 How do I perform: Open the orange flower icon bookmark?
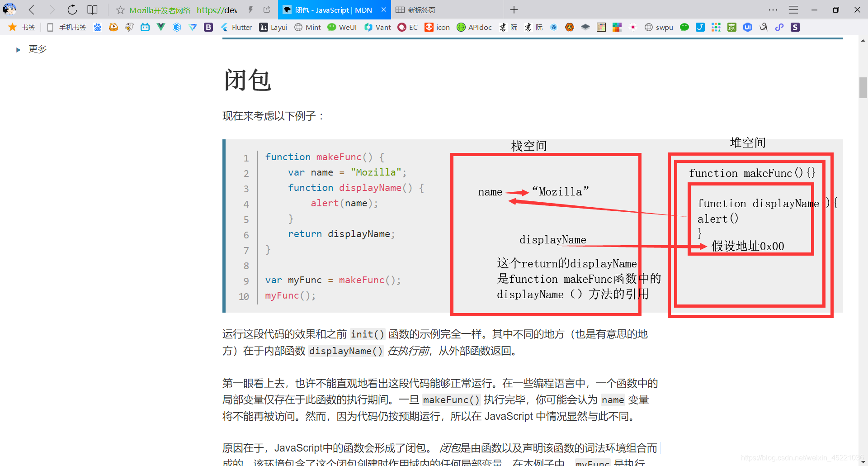570,27
